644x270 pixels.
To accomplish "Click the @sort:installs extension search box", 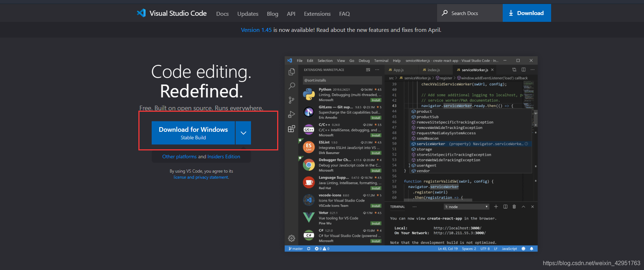I will [x=342, y=80].
